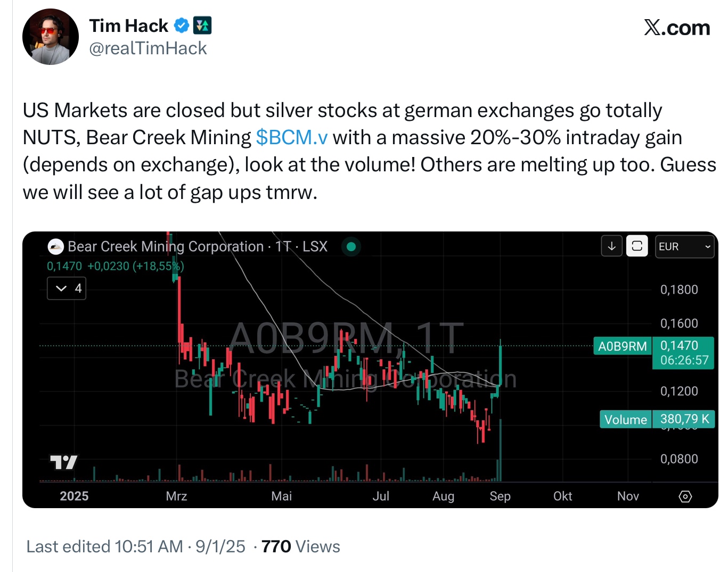This screenshot has height=572, width=728.
Task: Open the EUR currency dropdown
Action: (684, 247)
